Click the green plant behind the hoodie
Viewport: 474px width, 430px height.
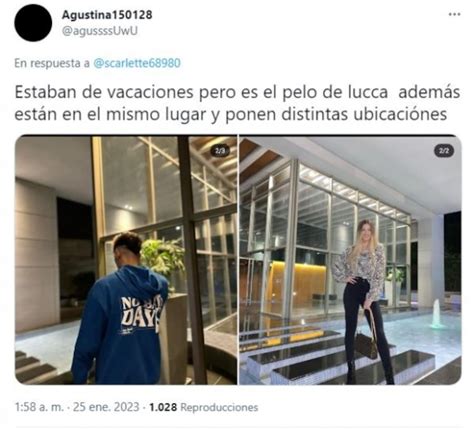pos(162,255)
